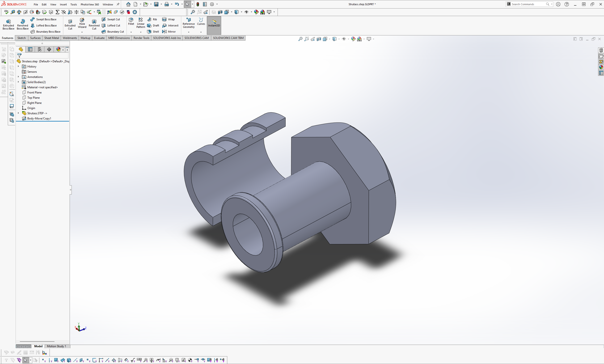Click the Rebuild traffic light icon

198,4
